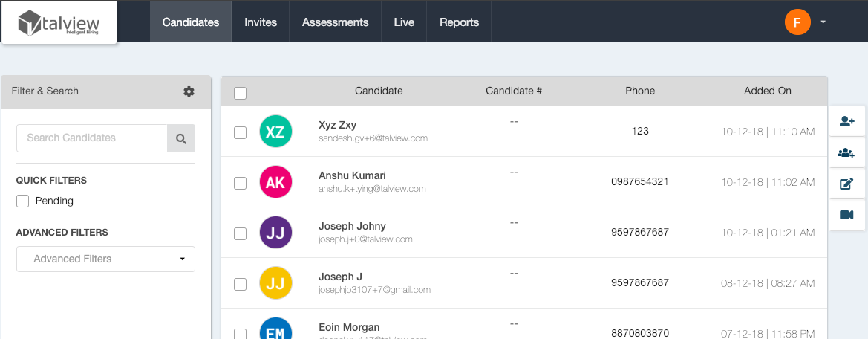
Task: Open Xyz Zxy candidate name link
Action: (x=338, y=125)
